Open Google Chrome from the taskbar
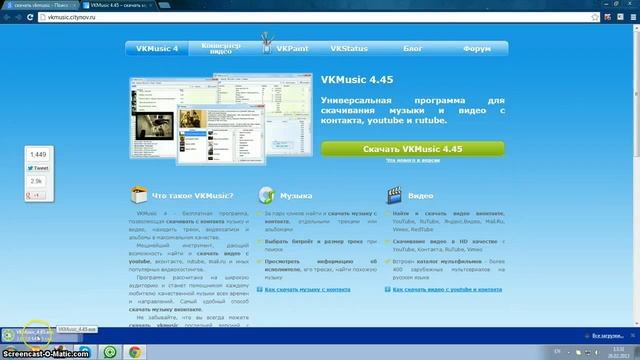640x360 pixels. coord(135,352)
